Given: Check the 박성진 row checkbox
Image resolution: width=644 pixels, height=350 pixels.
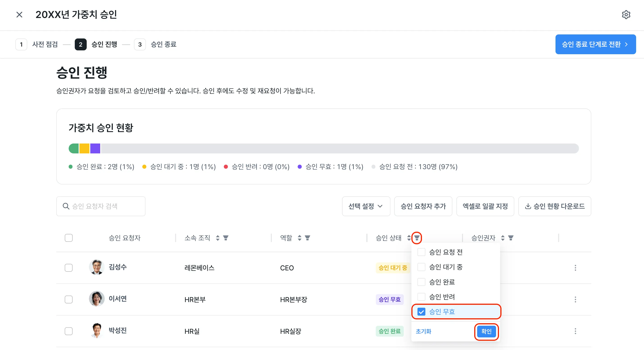Looking at the screenshot, I should pyautogui.click(x=68, y=331).
